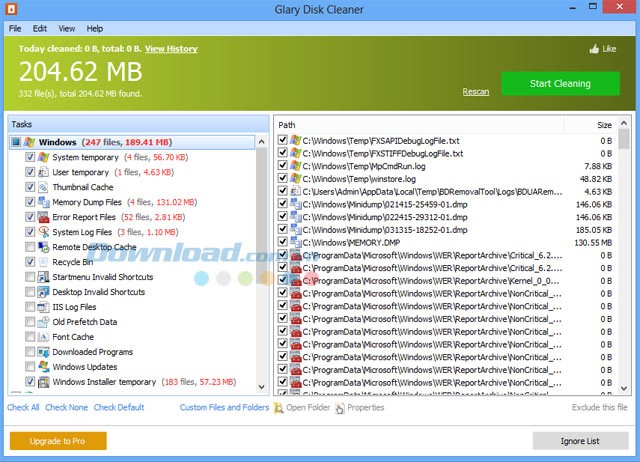The width and height of the screenshot is (640, 462).
Task: Click the Check All link
Action: [23, 407]
